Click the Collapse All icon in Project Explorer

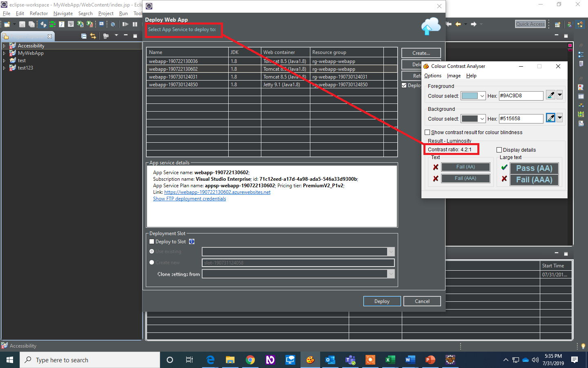(x=83, y=36)
